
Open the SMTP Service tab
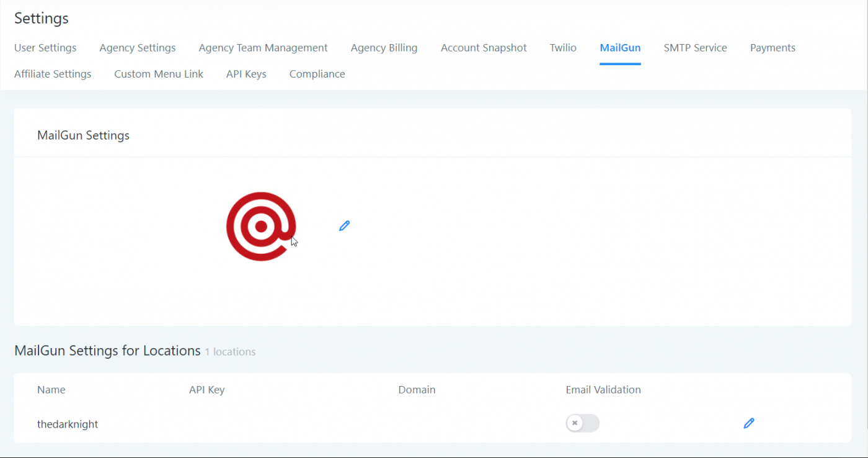(x=695, y=48)
